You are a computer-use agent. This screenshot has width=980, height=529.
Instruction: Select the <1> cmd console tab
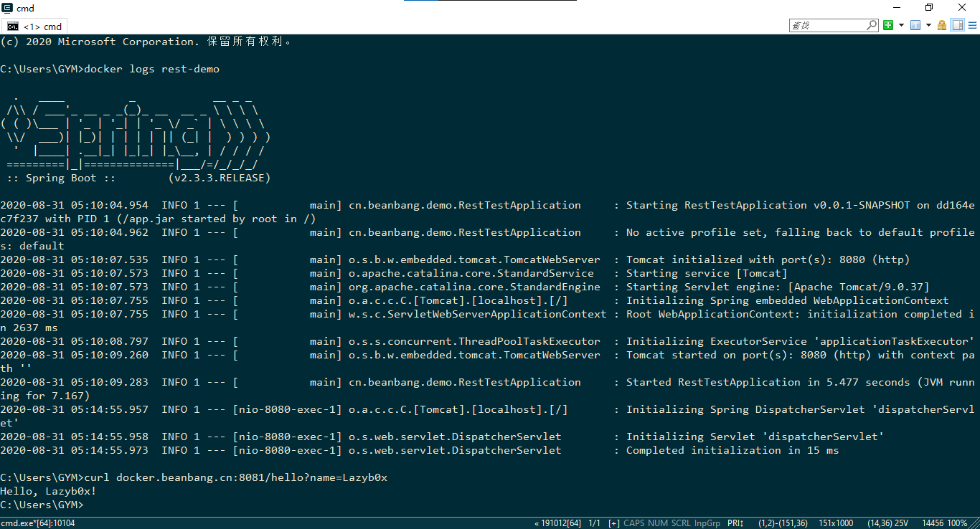[x=36, y=27]
